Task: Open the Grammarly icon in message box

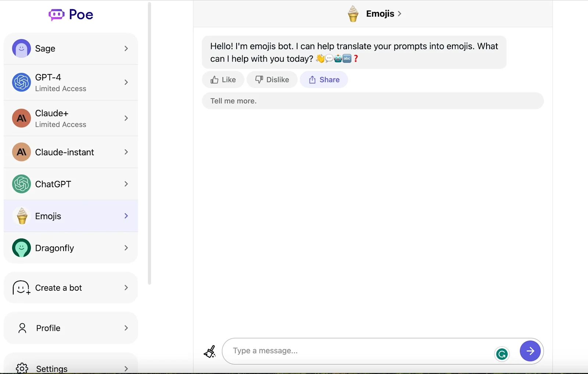Action: click(x=502, y=353)
